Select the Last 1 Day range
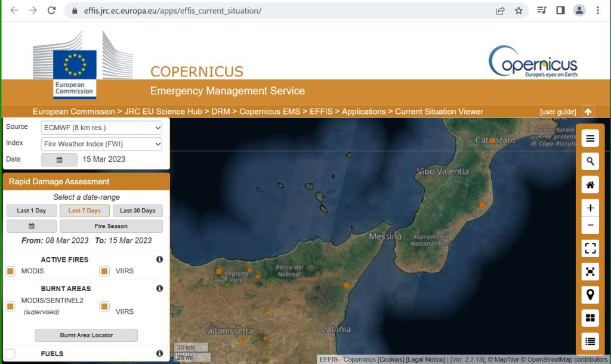 32,211
